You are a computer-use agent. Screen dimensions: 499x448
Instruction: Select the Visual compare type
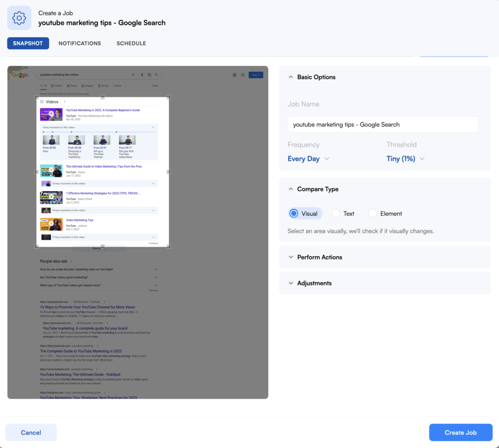[x=294, y=213]
